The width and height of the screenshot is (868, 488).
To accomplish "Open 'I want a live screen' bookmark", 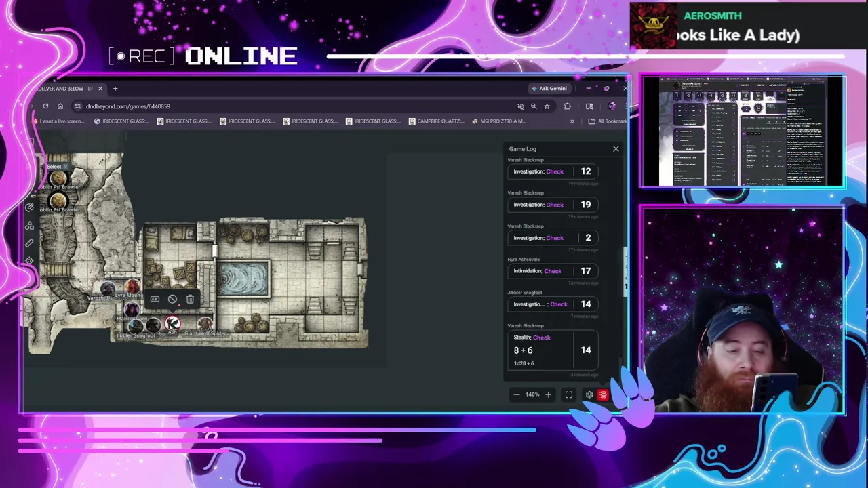I will pyautogui.click(x=59, y=121).
